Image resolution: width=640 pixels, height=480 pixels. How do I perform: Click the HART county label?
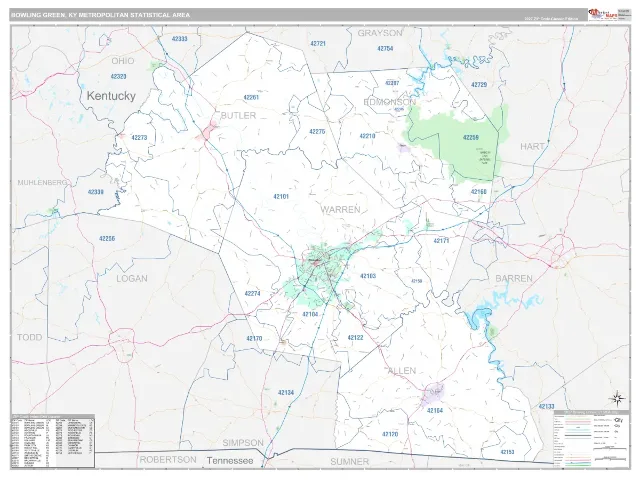tap(532, 146)
